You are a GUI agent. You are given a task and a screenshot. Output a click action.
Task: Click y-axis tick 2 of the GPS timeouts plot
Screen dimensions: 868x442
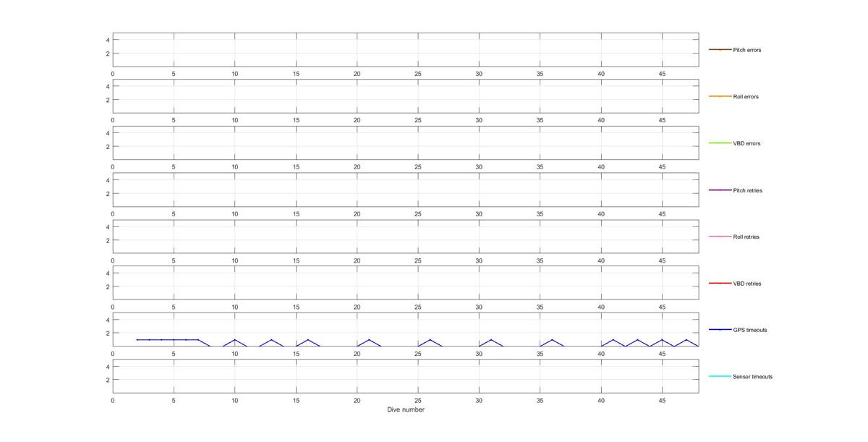tap(107, 333)
